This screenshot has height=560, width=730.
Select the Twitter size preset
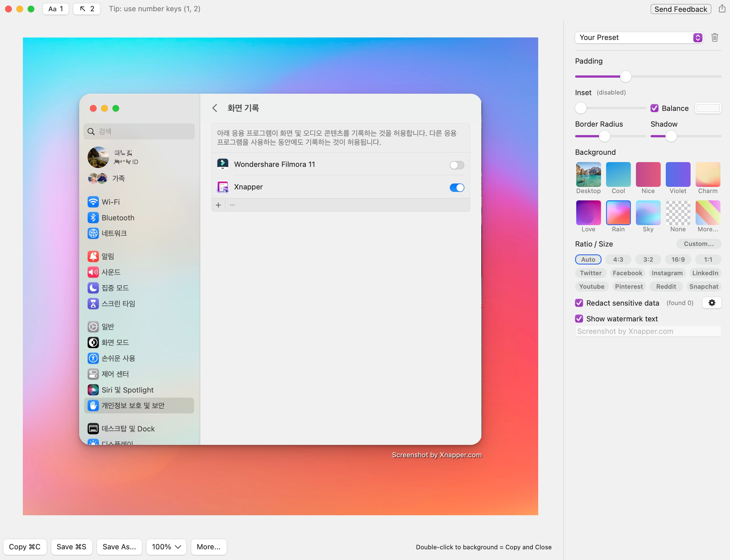coord(591,273)
